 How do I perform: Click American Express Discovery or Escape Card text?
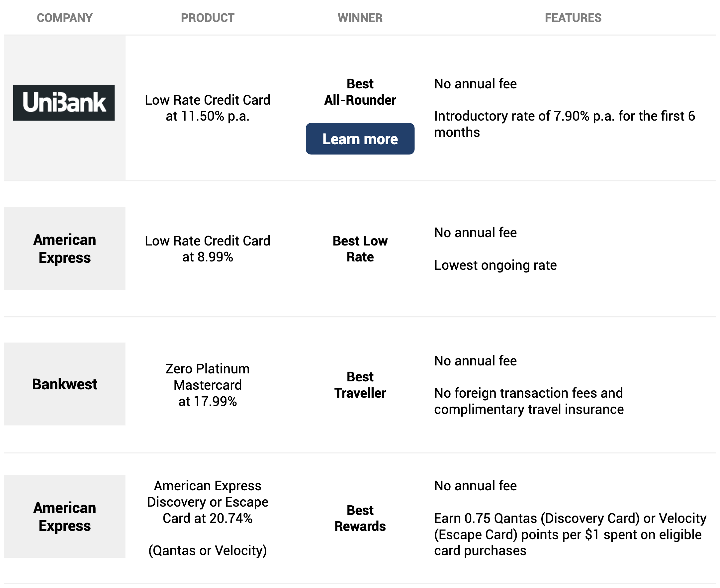coord(207,502)
